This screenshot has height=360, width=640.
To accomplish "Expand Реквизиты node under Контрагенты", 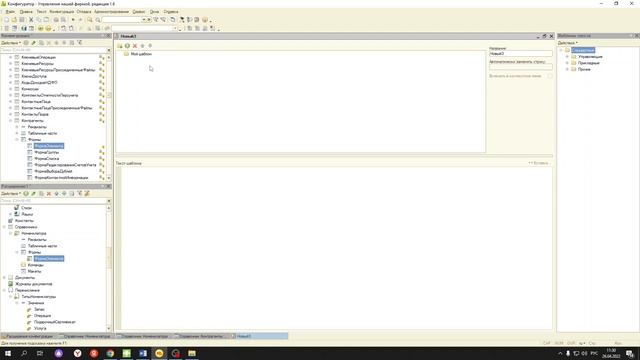I will [17, 127].
